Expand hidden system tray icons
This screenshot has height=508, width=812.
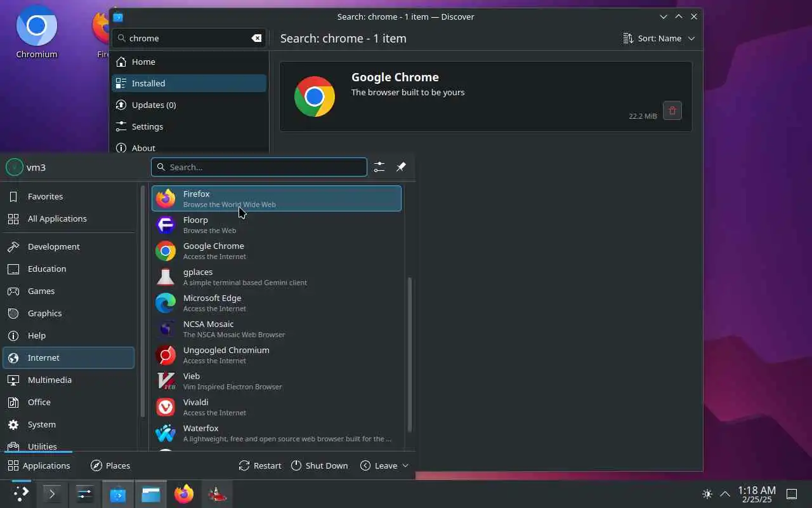coord(724,493)
